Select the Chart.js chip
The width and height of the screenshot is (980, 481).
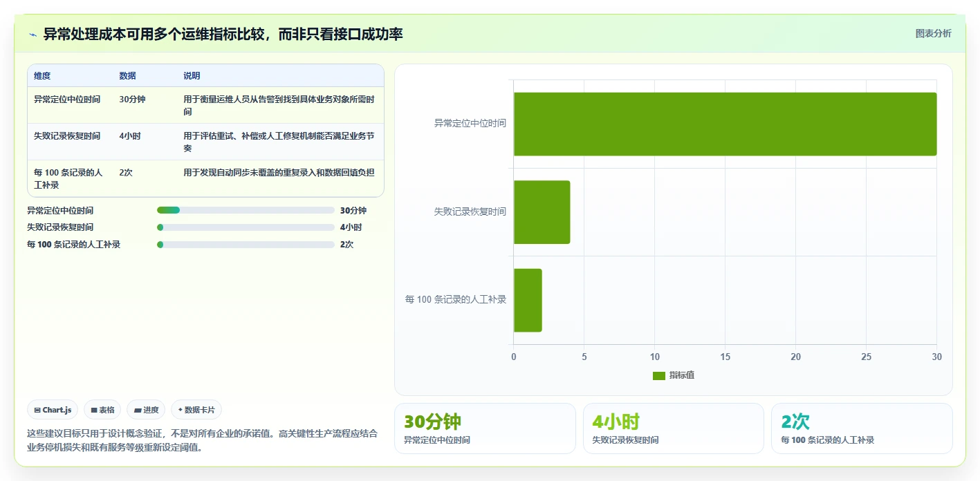pos(53,410)
